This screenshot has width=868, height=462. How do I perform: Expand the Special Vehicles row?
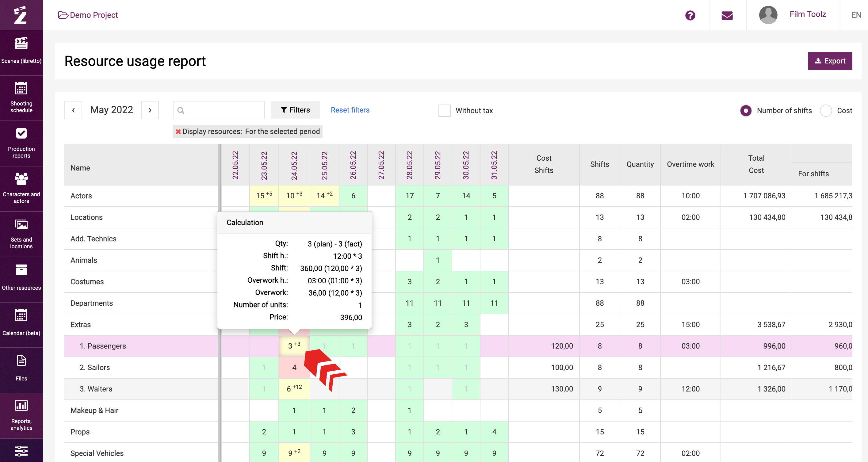point(97,453)
